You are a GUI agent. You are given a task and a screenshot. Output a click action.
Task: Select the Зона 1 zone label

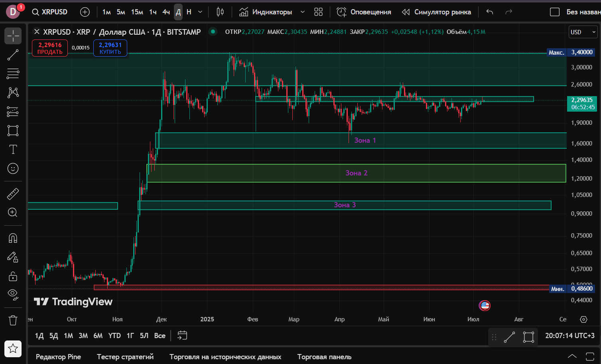(365, 140)
